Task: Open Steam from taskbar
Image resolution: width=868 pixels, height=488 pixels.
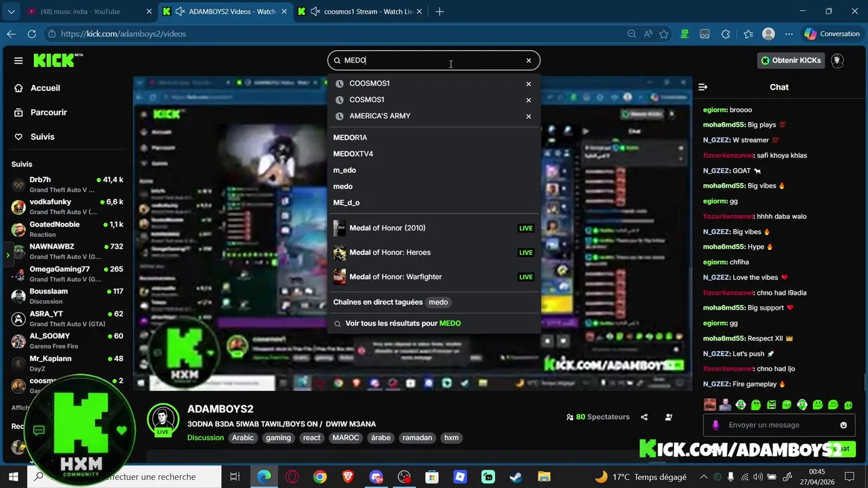Action: point(516,477)
